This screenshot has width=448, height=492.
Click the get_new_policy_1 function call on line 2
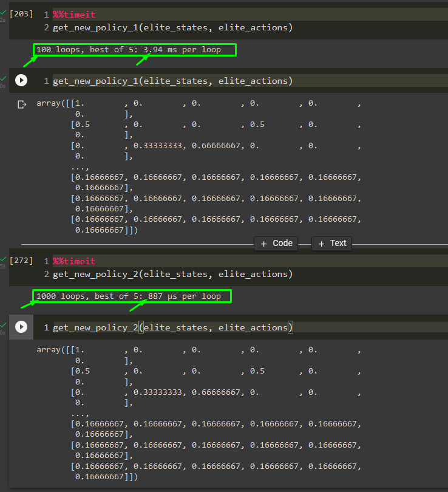[x=91, y=27]
